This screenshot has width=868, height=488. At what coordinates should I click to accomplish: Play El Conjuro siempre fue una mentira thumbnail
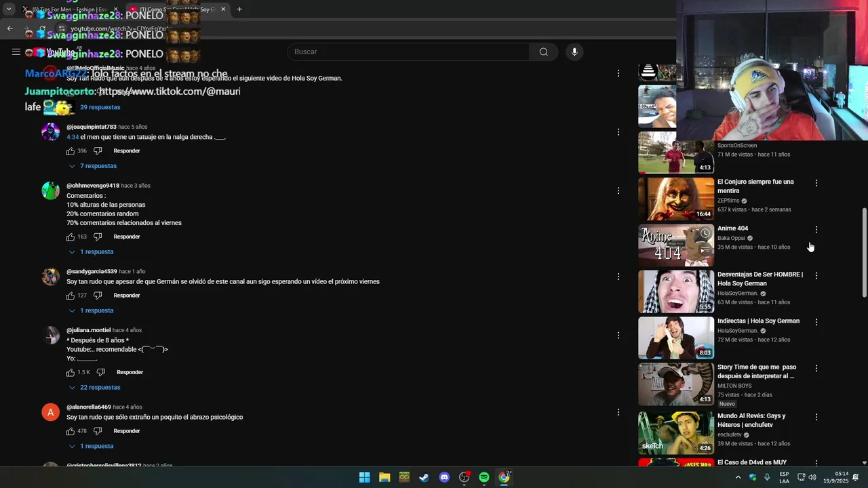[675, 199]
